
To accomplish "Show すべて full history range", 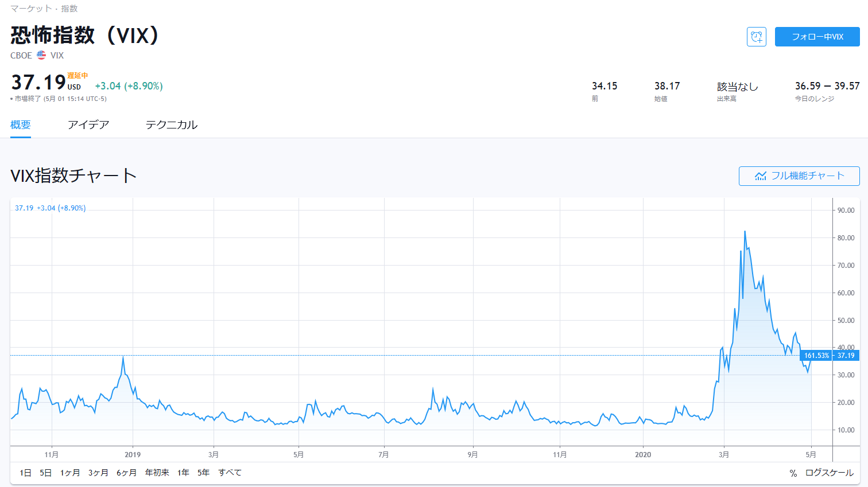I will pyautogui.click(x=230, y=473).
